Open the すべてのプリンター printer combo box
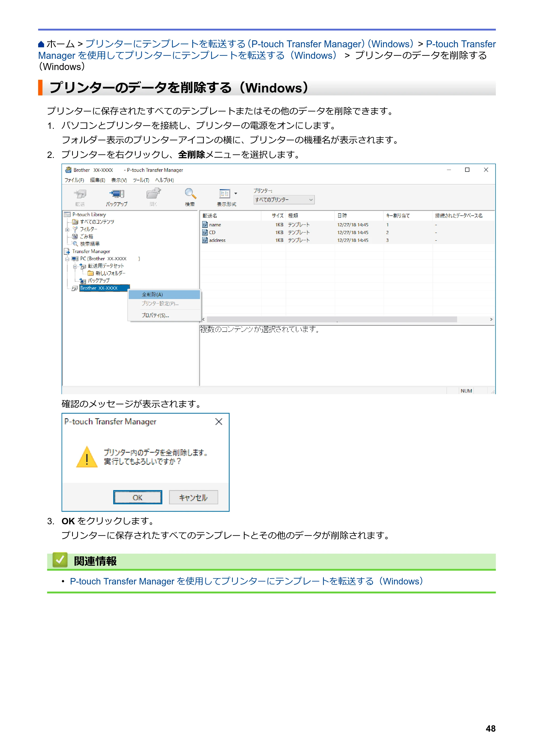Image resolution: width=534 pixels, height=756 pixels. [284, 200]
